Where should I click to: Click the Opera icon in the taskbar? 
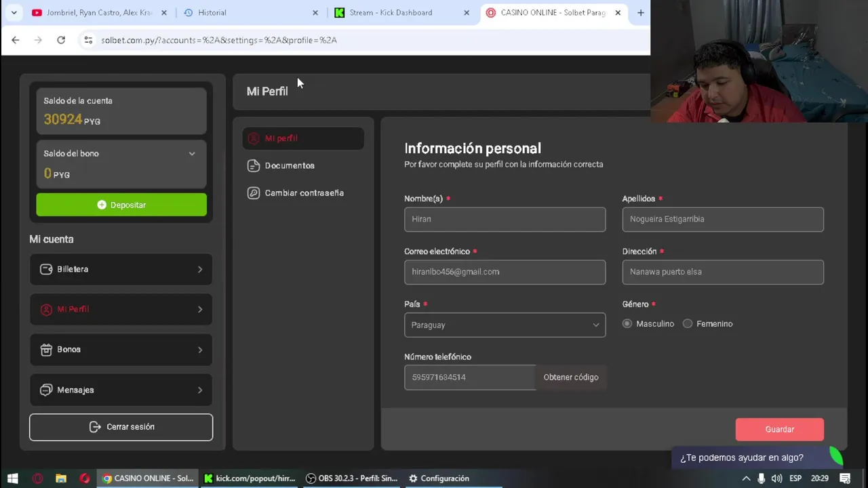[x=84, y=479]
